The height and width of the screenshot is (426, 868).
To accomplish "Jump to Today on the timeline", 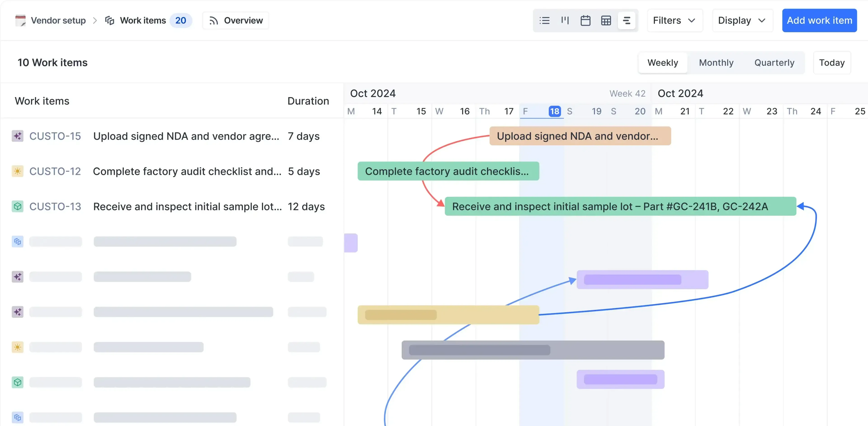I will 832,63.
